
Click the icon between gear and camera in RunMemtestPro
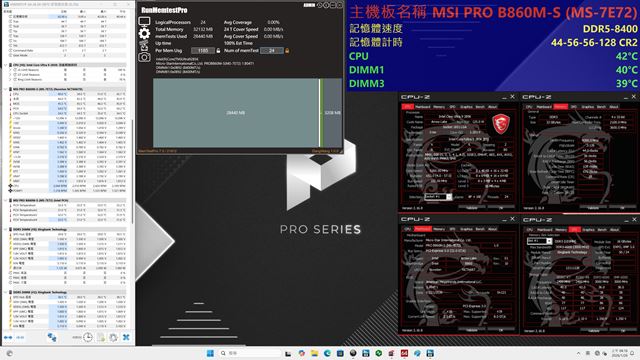pyautogui.click(x=144, y=45)
